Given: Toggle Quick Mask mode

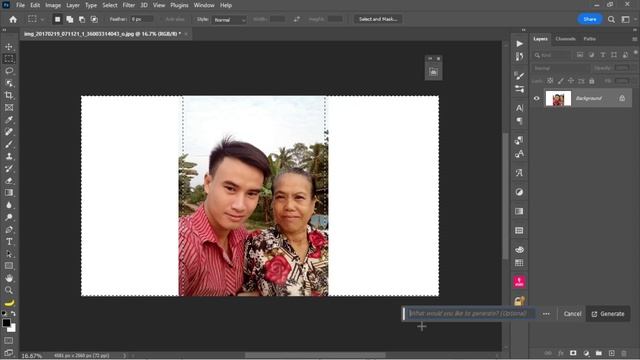Looking at the screenshot, I should (x=9, y=340).
